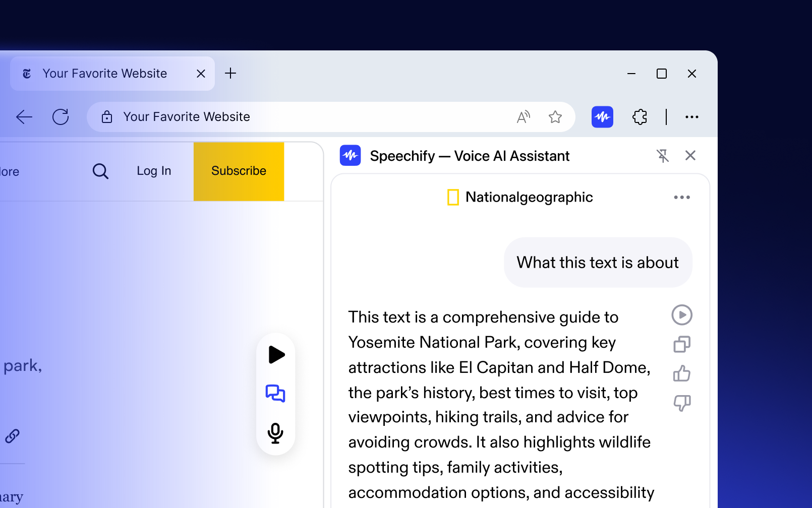Maximize the browser window
The height and width of the screenshot is (508, 812).
(x=662, y=74)
